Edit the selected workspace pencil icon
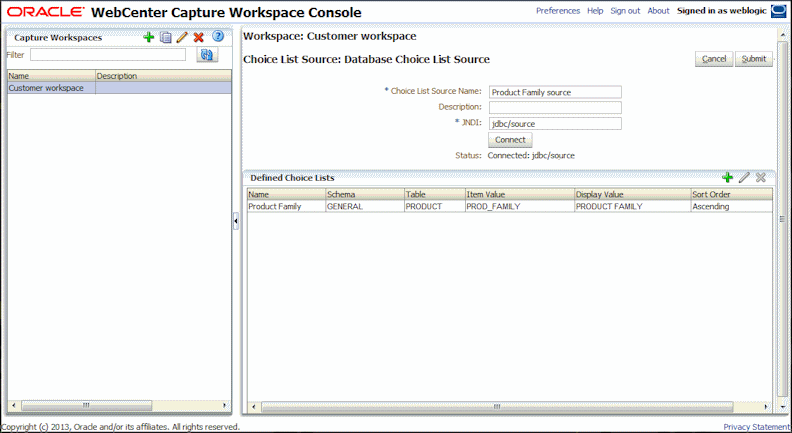Image resolution: width=792 pixels, height=433 pixels. click(182, 37)
